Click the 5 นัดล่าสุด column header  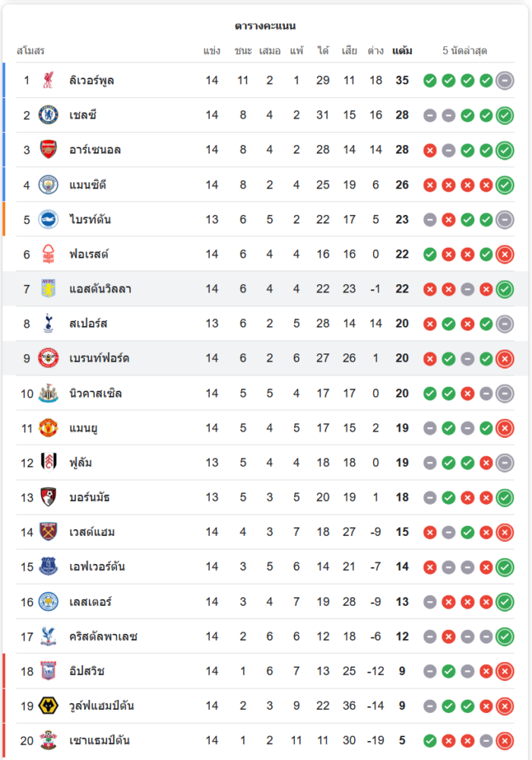pyautogui.click(x=464, y=51)
